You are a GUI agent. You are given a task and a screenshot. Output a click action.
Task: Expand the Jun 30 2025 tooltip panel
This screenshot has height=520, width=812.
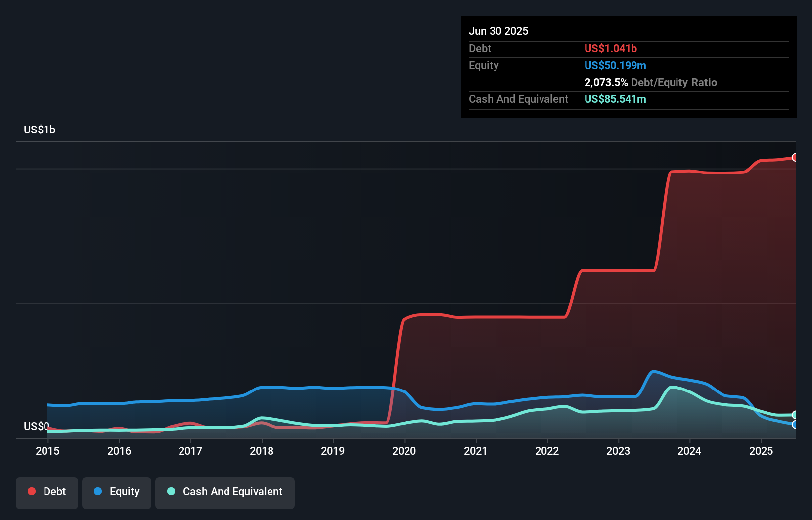tap(498, 31)
